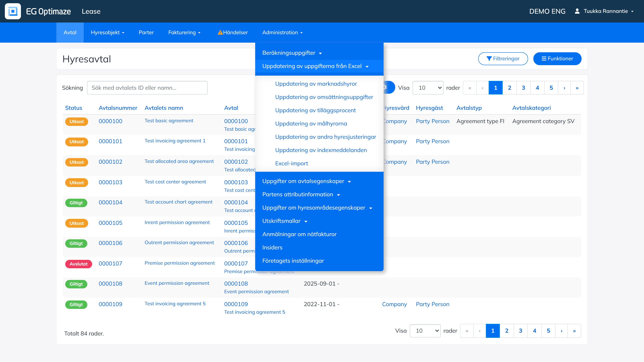The width and height of the screenshot is (644, 362).
Task: Open Test invoicing agreement 1 link
Action: coord(175,141)
